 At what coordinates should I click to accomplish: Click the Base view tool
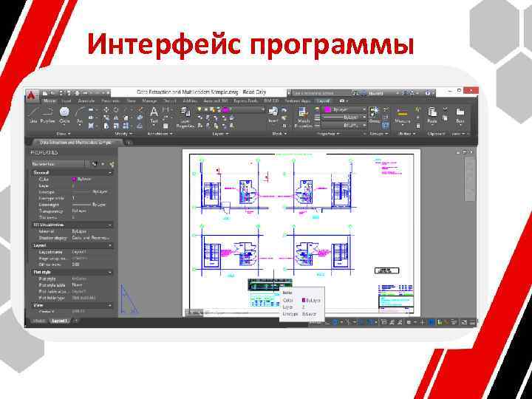click(x=460, y=115)
